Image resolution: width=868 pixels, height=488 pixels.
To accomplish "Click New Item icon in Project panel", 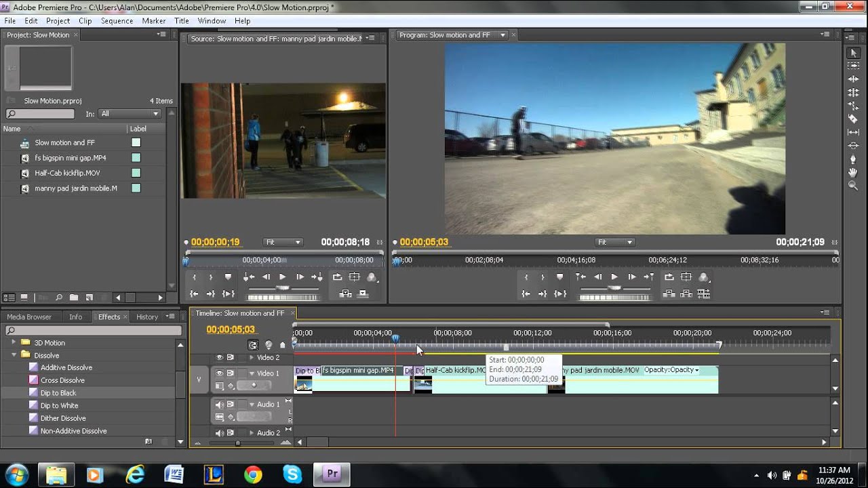I will (89, 297).
